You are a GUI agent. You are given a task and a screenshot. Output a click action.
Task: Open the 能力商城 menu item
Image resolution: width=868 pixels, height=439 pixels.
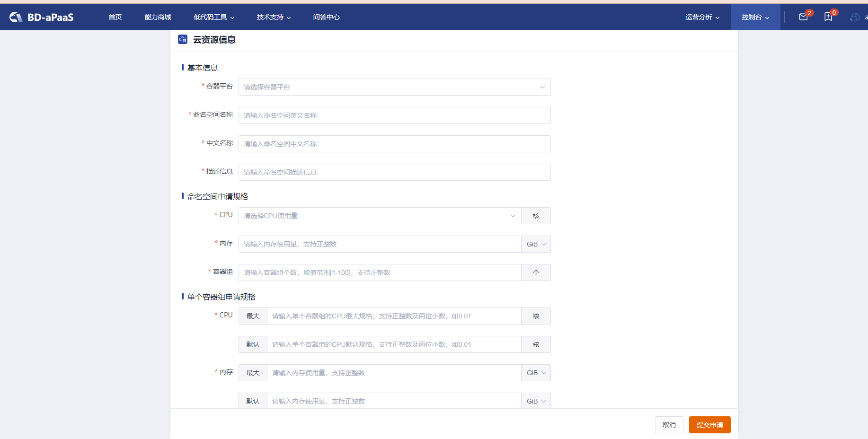(158, 17)
